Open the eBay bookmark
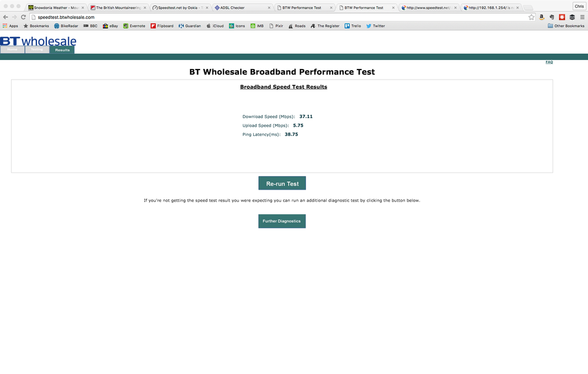The height and width of the screenshot is (374, 588). coord(110,26)
